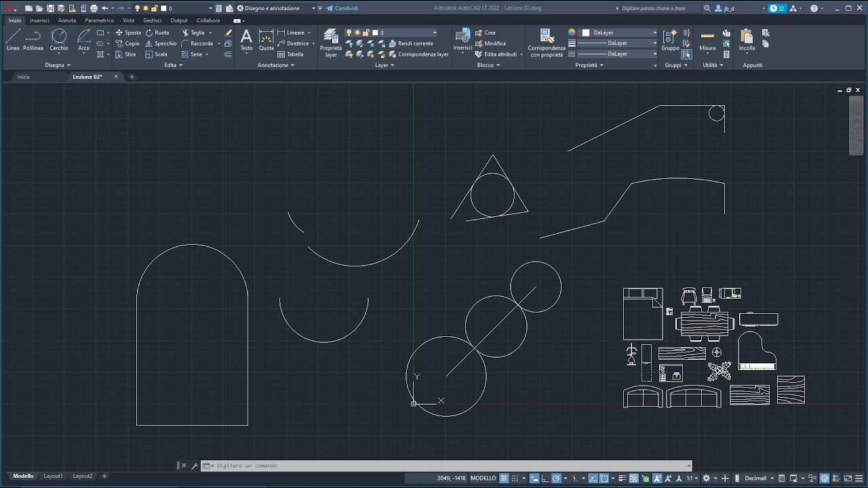The height and width of the screenshot is (488, 868).
Task: Click the Stira stretch tool
Action: tap(126, 54)
